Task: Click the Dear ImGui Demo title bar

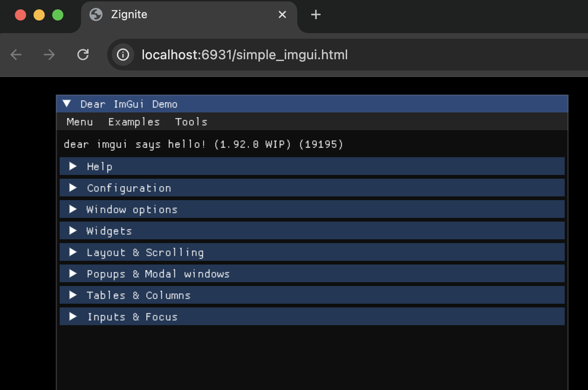Action: click(x=312, y=104)
